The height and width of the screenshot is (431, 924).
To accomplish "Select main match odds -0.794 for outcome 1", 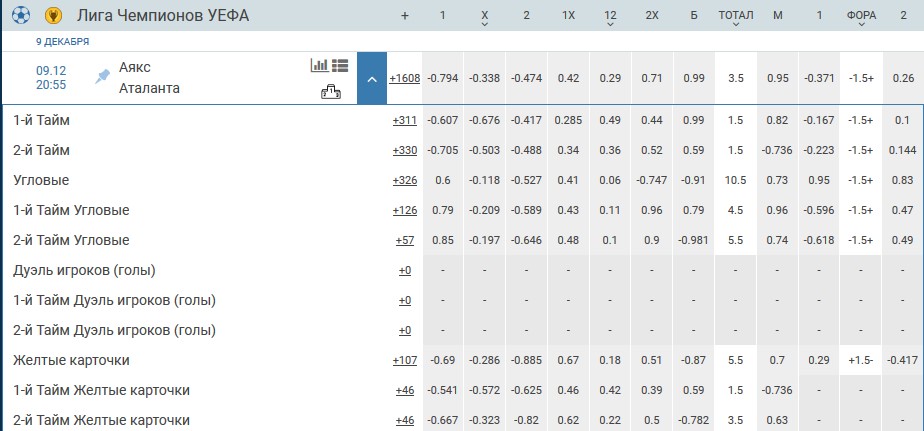I will coord(443,78).
